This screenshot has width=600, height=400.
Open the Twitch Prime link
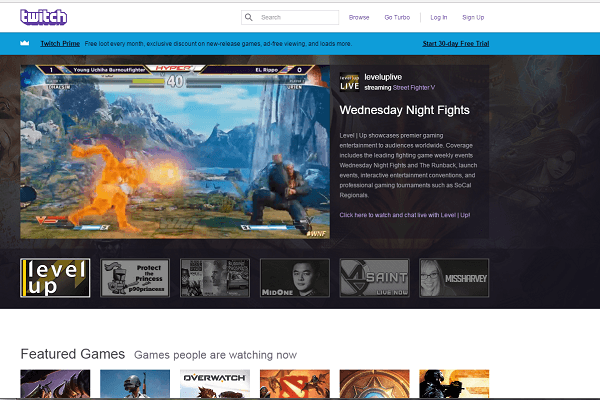click(x=60, y=44)
